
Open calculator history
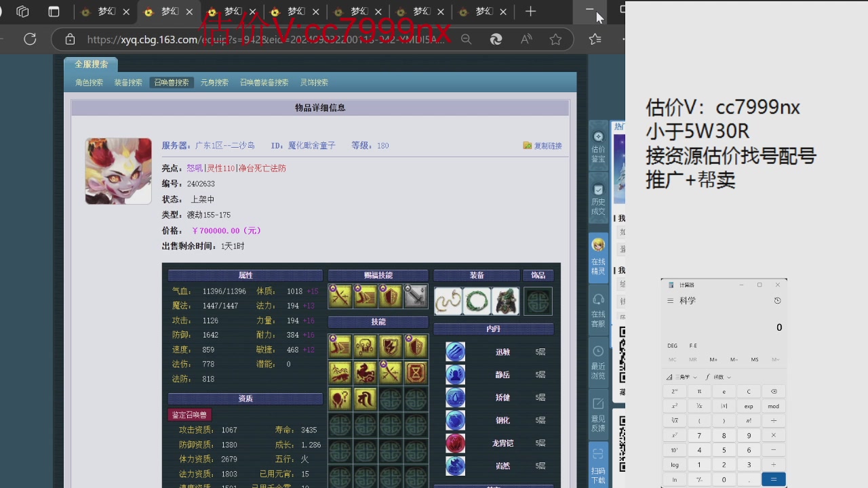click(777, 300)
